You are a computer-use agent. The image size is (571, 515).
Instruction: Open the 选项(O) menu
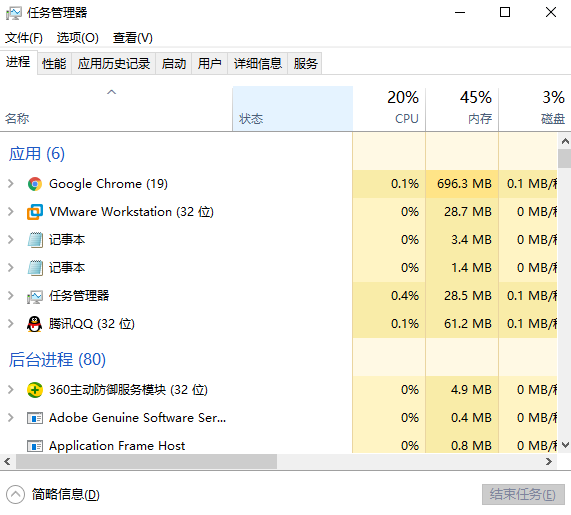[78, 38]
